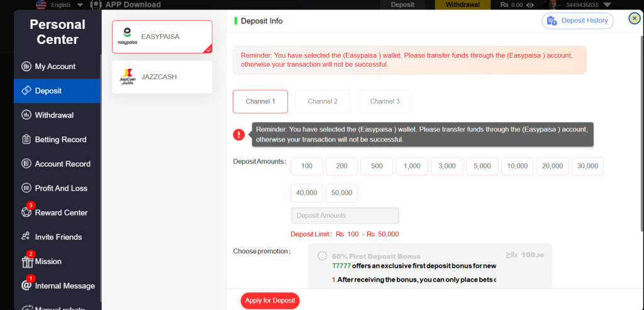This screenshot has width=644, height=310.
Task: Click Apply for Deposit button
Action: click(270, 301)
